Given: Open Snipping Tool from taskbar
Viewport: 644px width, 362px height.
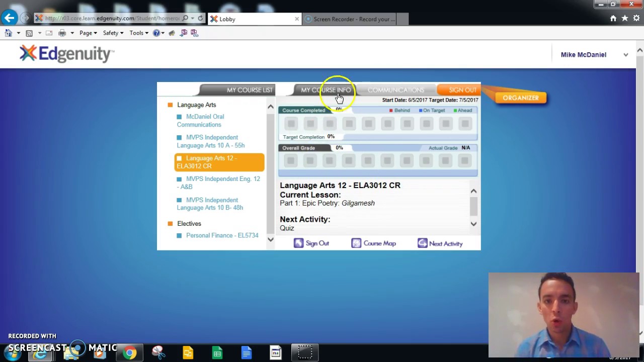Looking at the screenshot, I should pyautogui.click(x=159, y=353).
